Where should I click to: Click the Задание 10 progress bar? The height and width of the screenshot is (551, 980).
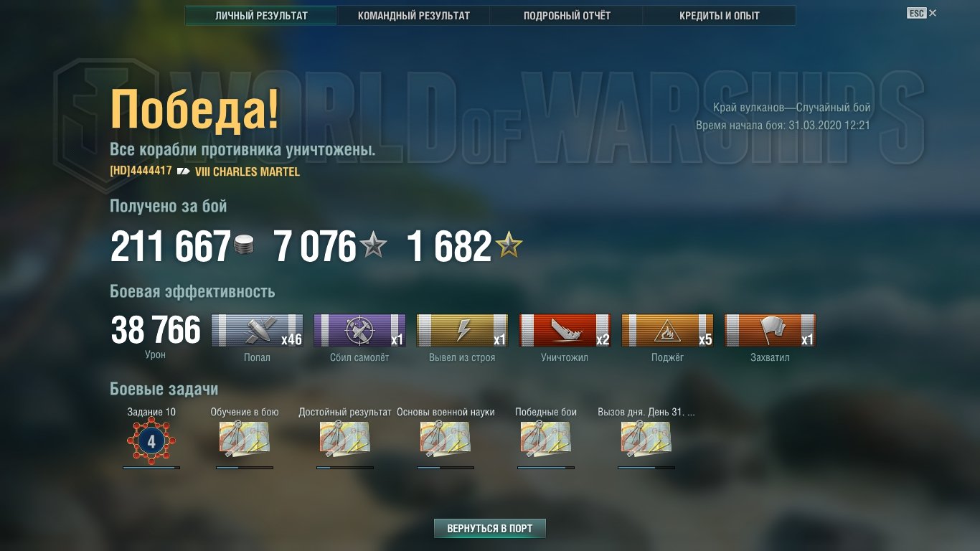pyautogui.click(x=151, y=468)
